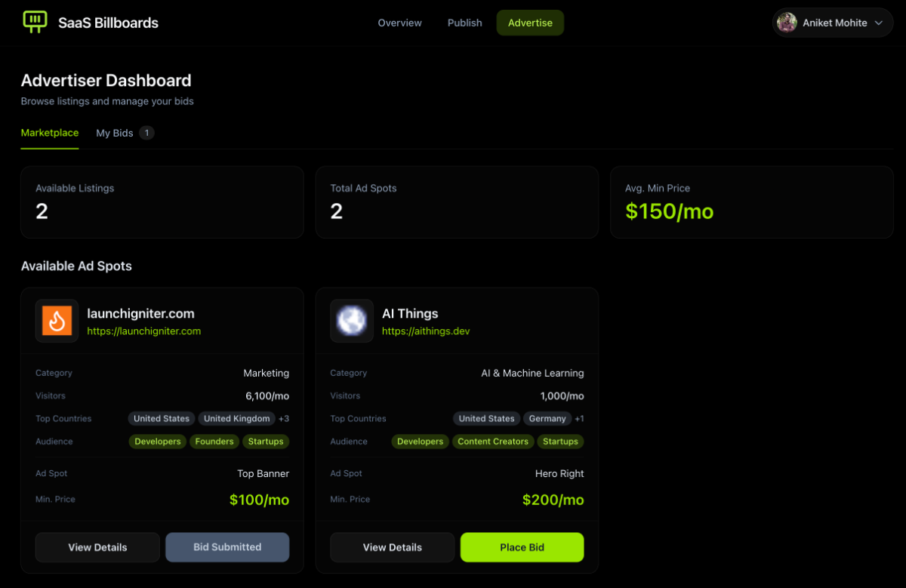906x588 pixels.
Task: Click the launchigniter.com flame logo
Action: click(x=57, y=321)
